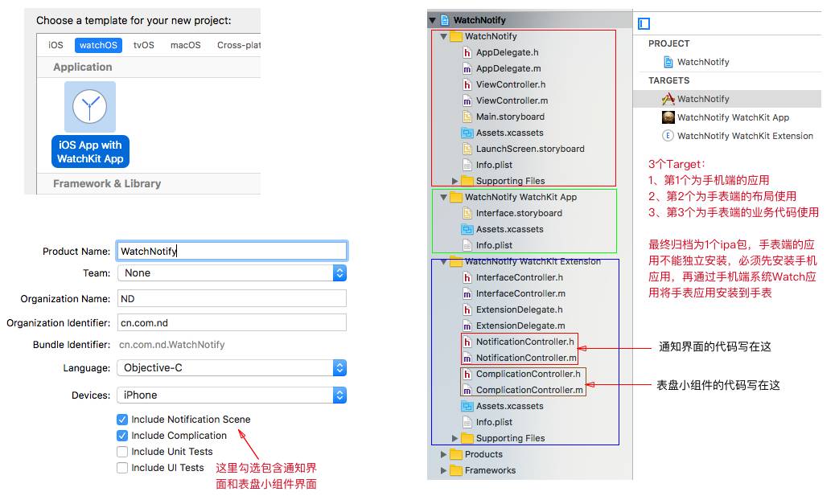839x504 pixels.
Task: Select Assets.xcassets under WatchNotify group
Action: tap(510, 133)
